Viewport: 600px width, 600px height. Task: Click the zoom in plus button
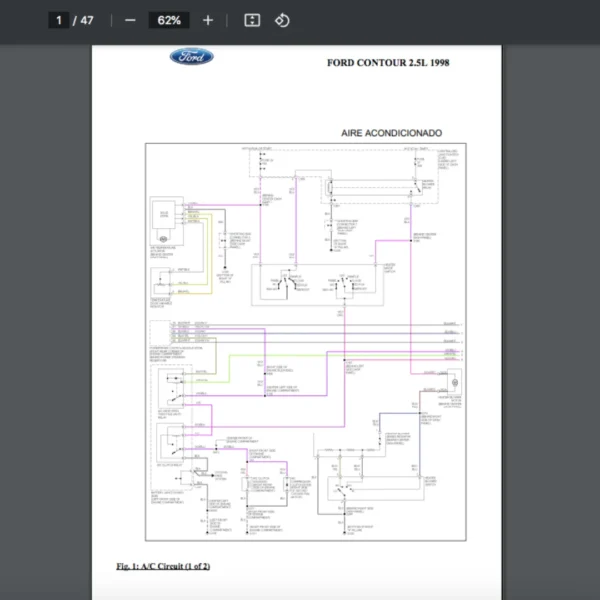click(x=208, y=20)
